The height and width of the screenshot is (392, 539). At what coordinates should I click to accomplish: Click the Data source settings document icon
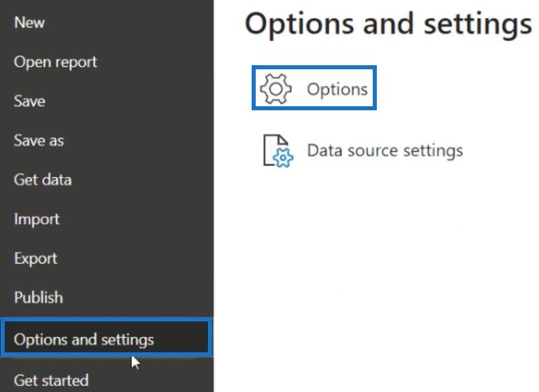click(x=278, y=151)
